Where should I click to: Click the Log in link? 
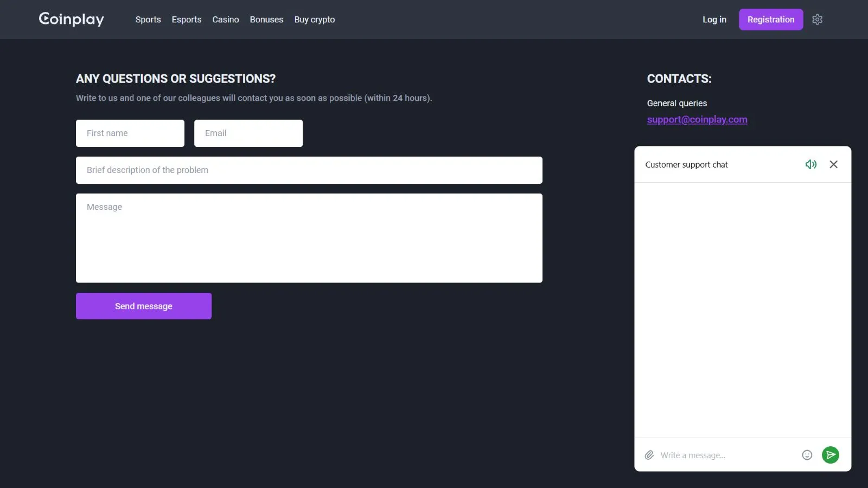714,20
